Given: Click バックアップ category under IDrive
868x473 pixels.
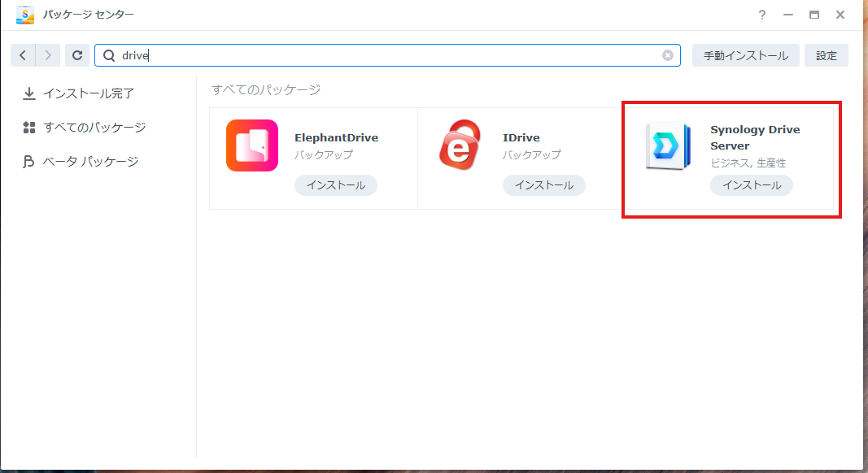Looking at the screenshot, I should click(531, 155).
